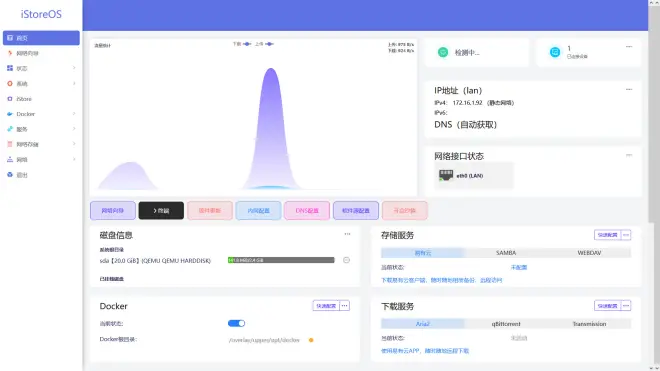Expand the Docker submenu chevron in sidebar
Image resolution: width=660 pixels, height=371 pixels.
74,114
